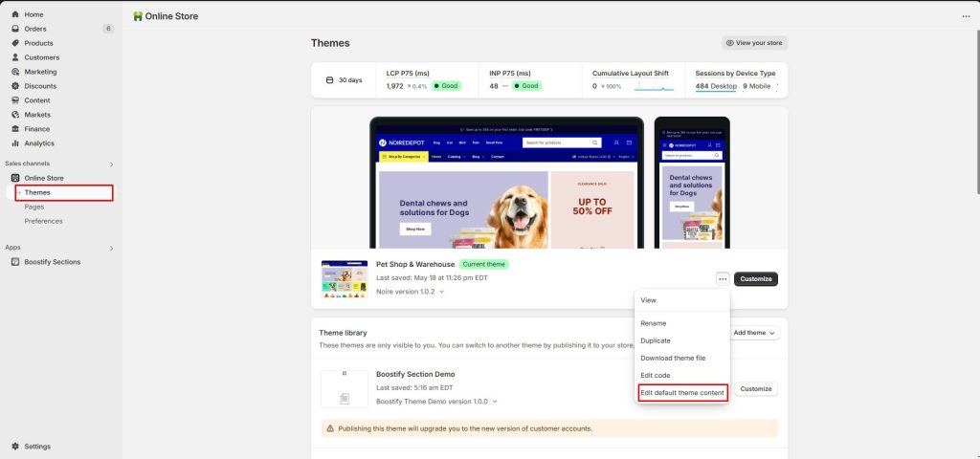Click the 484 Desktop sessions value
Viewport: 980px width, 459px height.
tap(716, 86)
